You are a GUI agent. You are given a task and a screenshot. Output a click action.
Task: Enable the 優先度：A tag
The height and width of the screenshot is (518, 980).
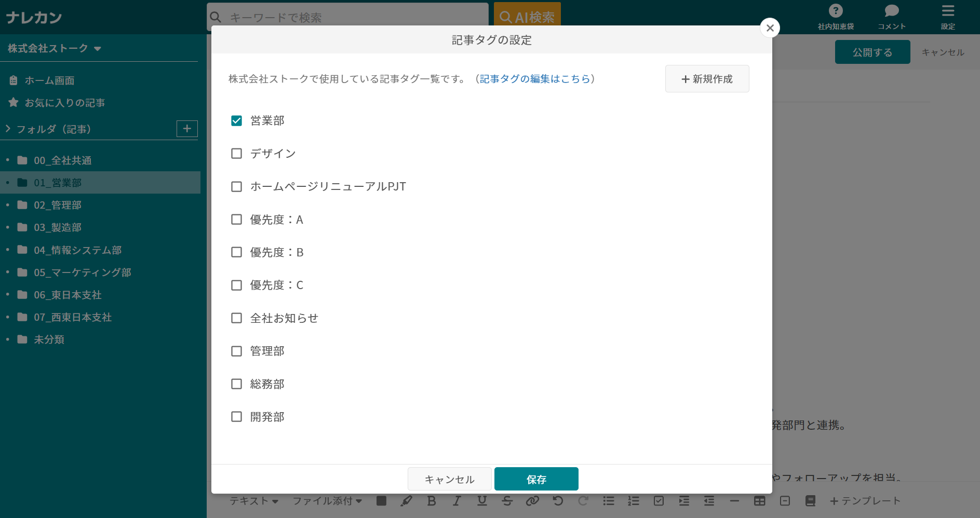pos(237,219)
